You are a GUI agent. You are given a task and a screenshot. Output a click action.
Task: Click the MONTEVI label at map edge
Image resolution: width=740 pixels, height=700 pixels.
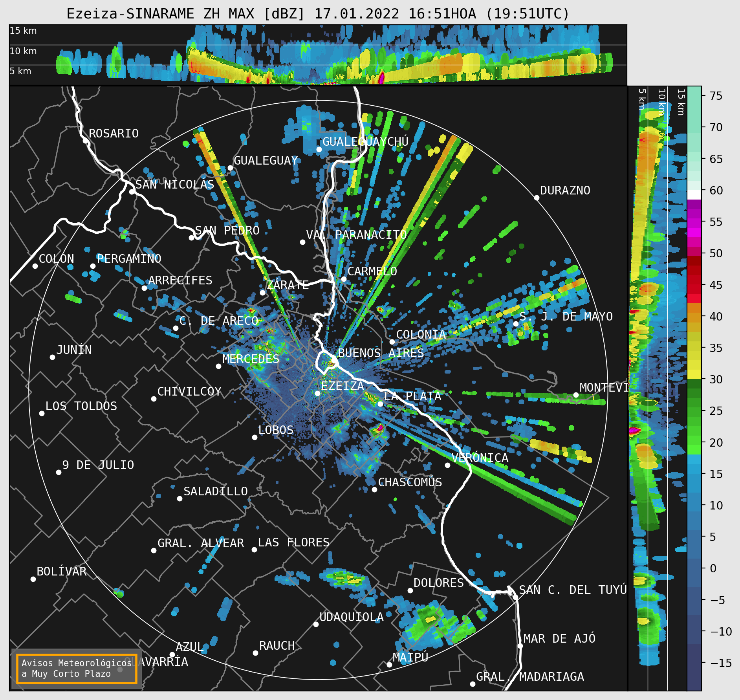click(603, 388)
